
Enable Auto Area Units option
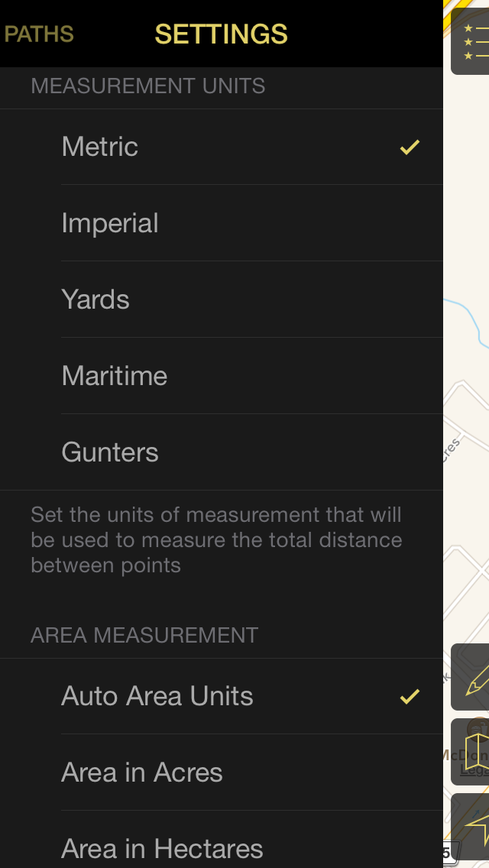coord(157,696)
